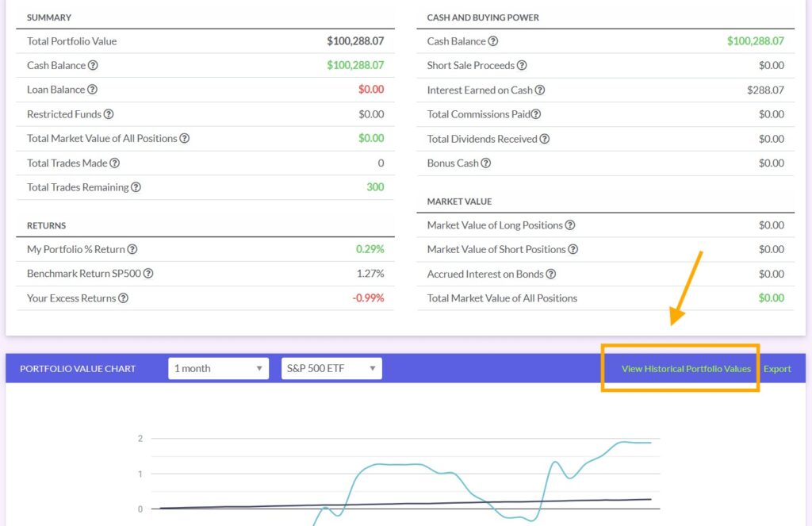Click the Total Trades Remaining question icon
The width and height of the screenshot is (812, 526).
tap(136, 187)
